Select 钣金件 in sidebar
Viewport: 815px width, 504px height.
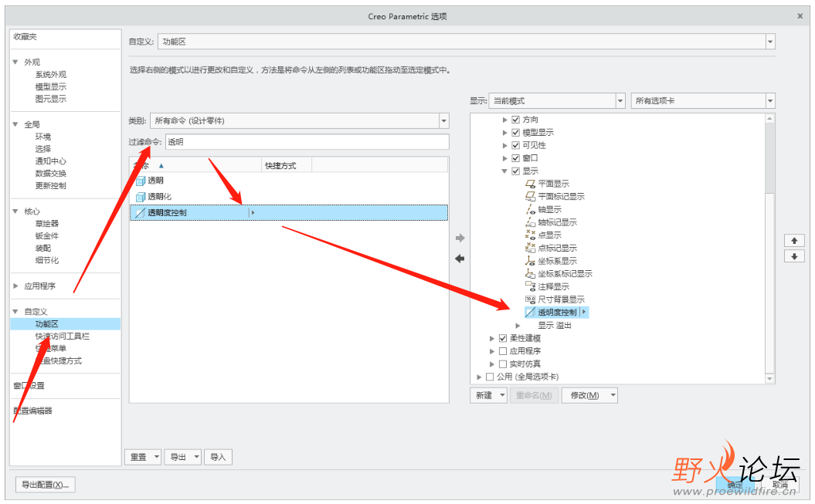(x=47, y=235)
